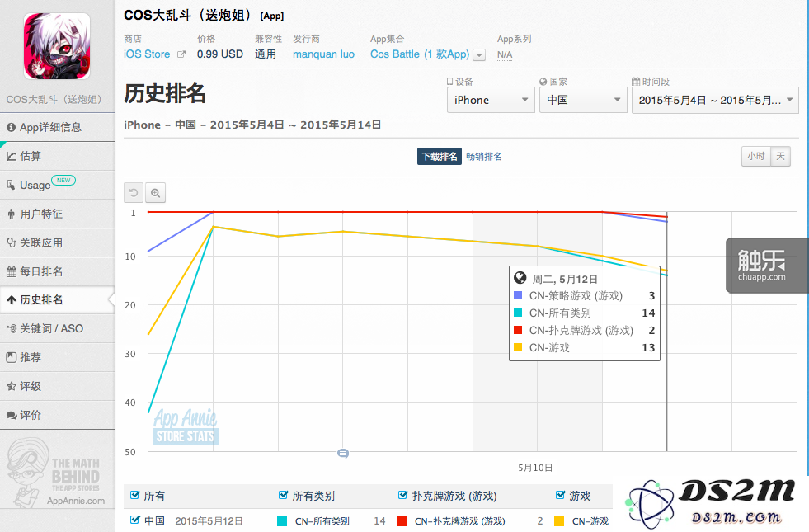Image resolution: width=809 pixels, height=532 pixels.
Task: Click the 周二, 5月12日 tooltip heading
Action: click(565, 279)
